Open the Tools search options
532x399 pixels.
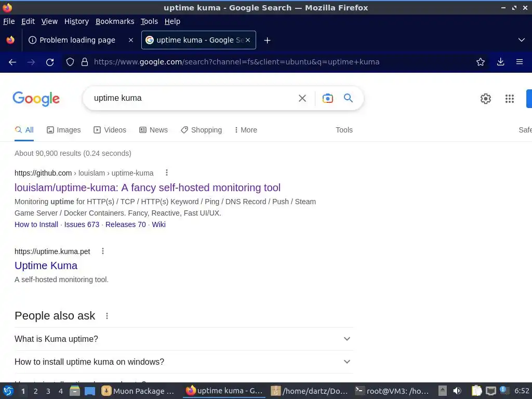tap(344, 130)
